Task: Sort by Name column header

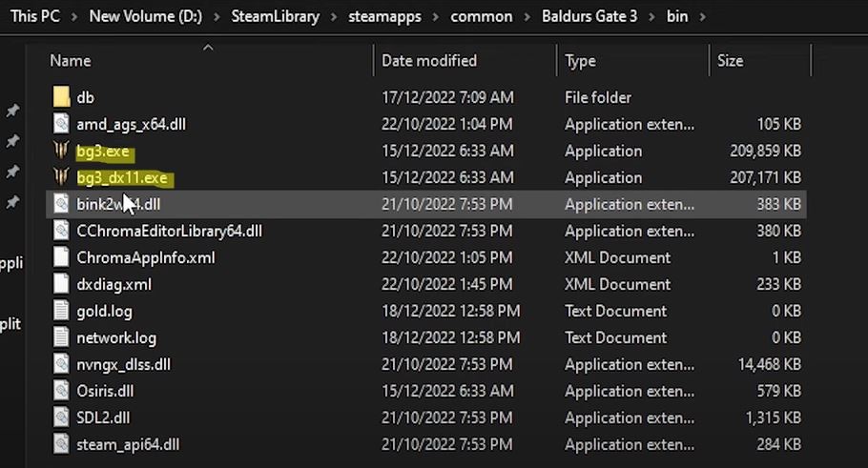Action: point(71,60)
